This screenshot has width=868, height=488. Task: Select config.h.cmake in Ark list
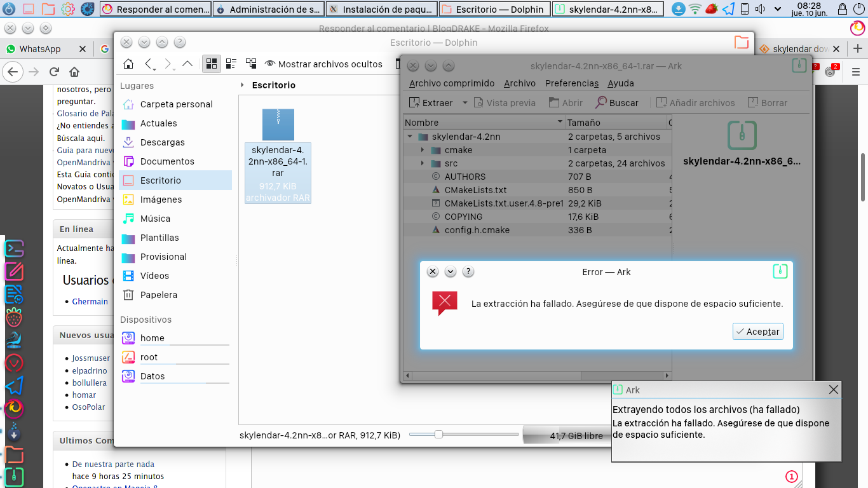point(477,230)
